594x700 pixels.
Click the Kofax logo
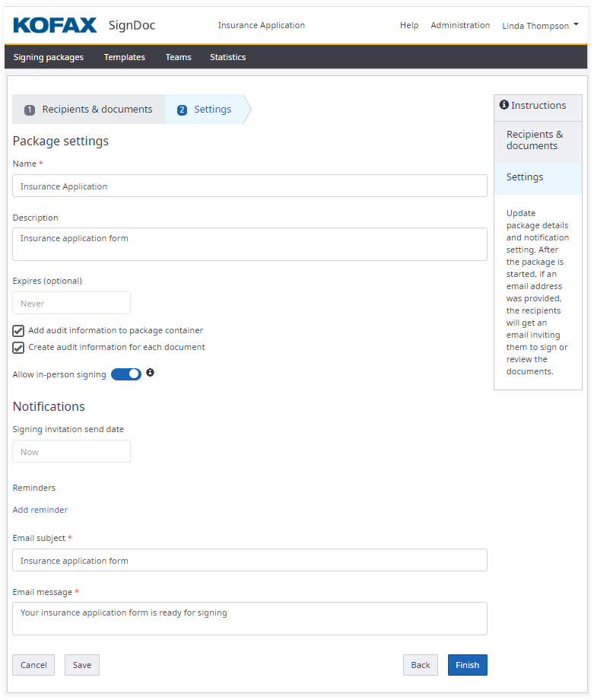click(x=56, y=25)
